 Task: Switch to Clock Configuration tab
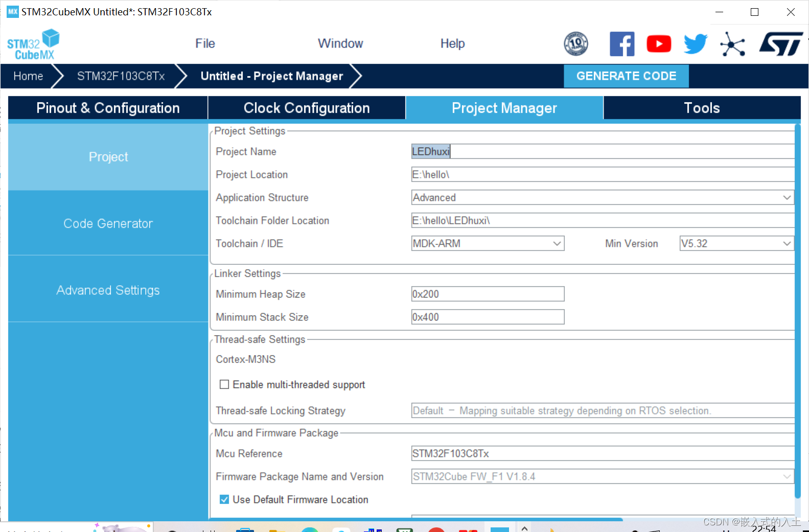pyautogui.click(x=307, y=108)
